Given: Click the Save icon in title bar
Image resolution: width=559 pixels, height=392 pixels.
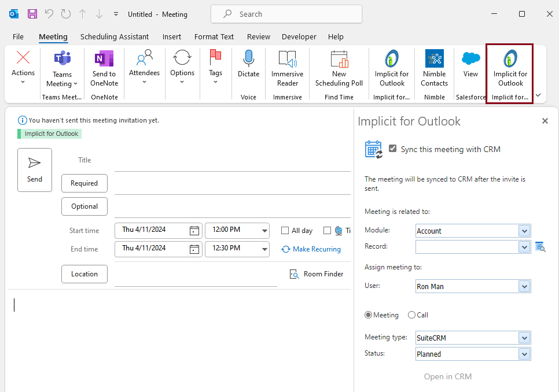Looking at the screenshot, I should (32, 14).
